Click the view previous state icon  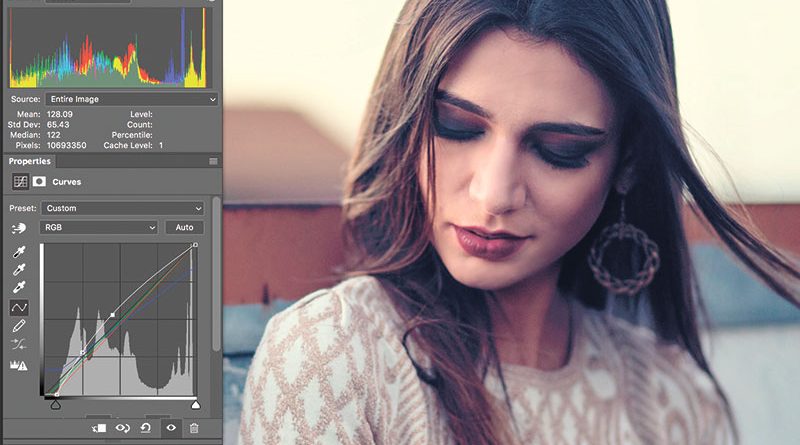pyautogui.click(x=123, y=428)
